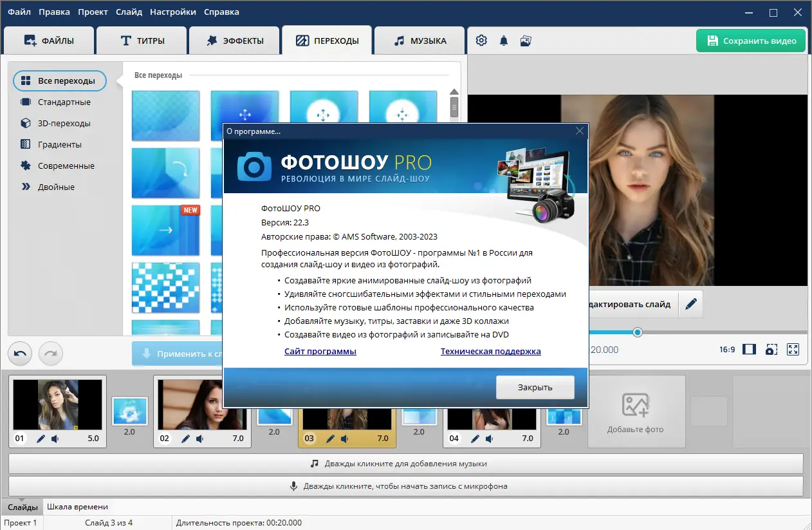
Task: Select transition between slides 01 and 02
Action: (x=130, y=411)
